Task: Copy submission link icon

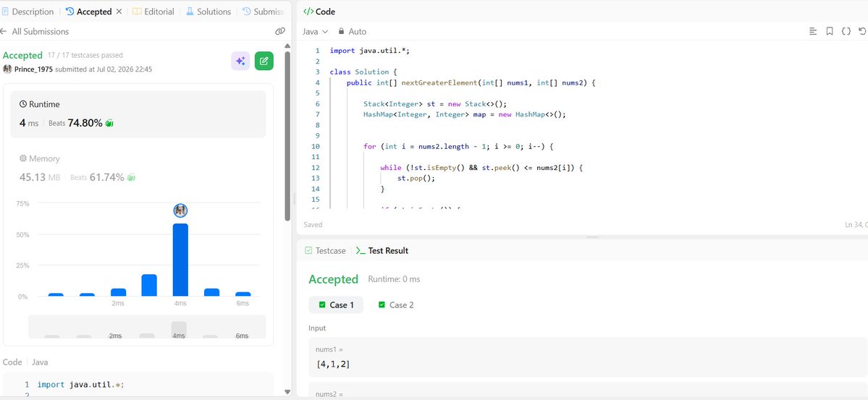Action: [x=280, y=32]
